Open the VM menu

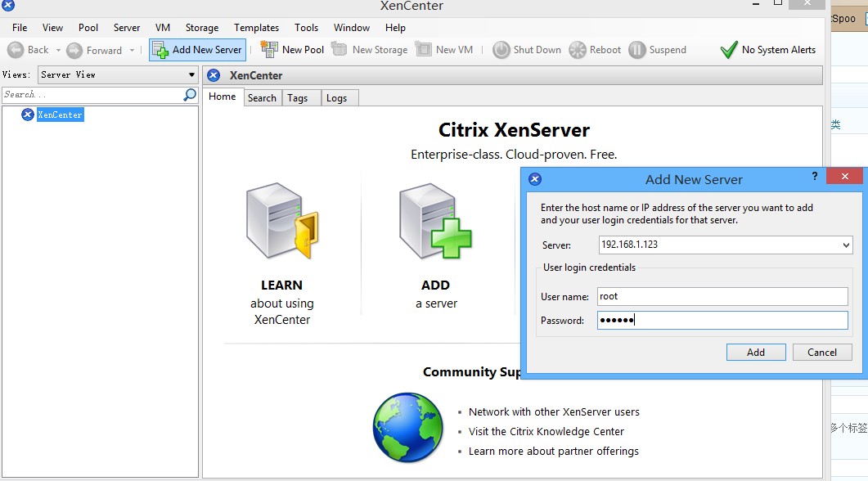click(x=163, y=28)
